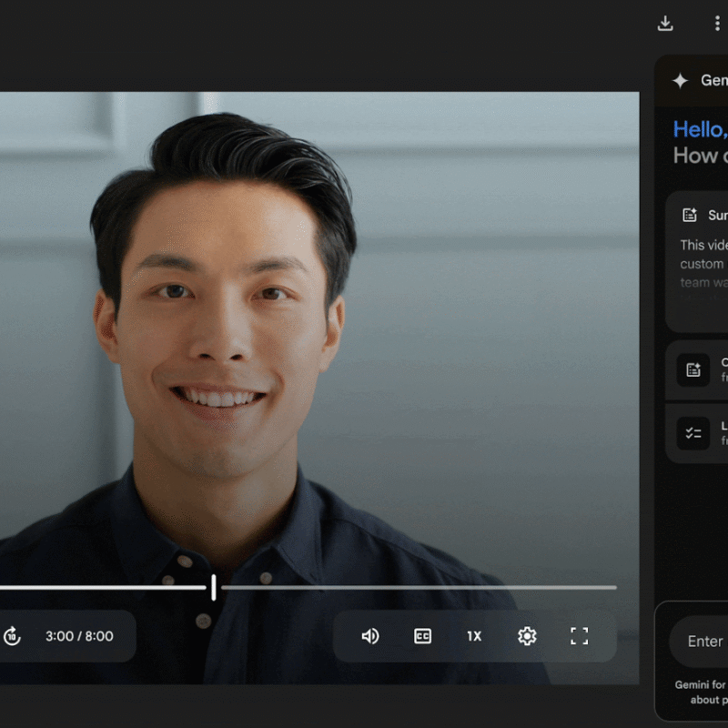Click the Gemini sparkle icon in the panel header
This screenshot has height=728, width=728.
tap(680, 81)
